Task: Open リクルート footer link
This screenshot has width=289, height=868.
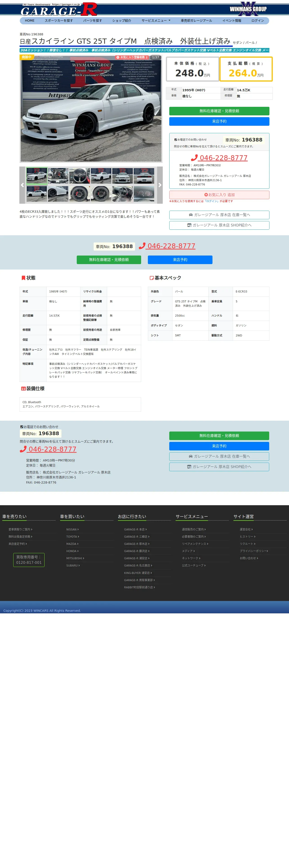Action: [x=247, y=544]
